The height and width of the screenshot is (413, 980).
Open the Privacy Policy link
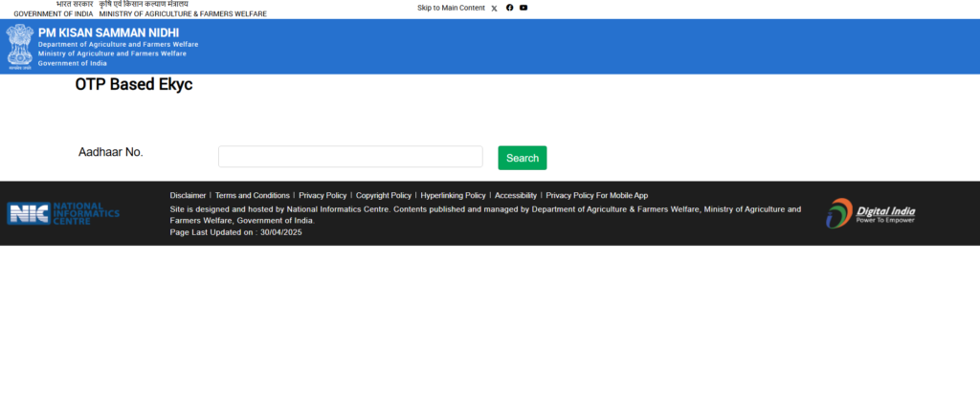(323, 195)
